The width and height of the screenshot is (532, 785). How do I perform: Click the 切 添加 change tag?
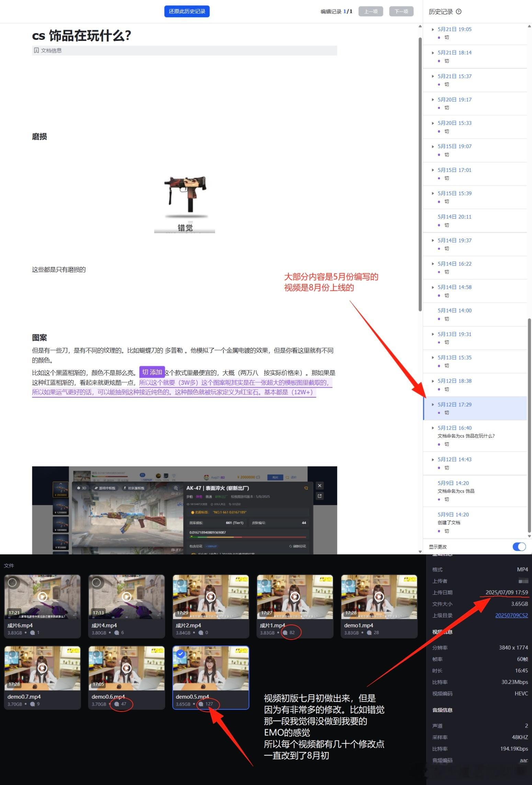pos(152,372)
